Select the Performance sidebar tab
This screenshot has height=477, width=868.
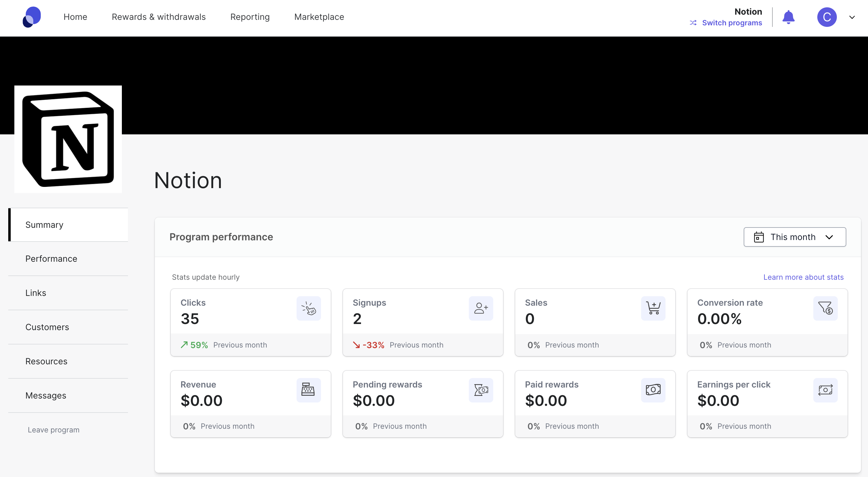click(x=68, y=259)
